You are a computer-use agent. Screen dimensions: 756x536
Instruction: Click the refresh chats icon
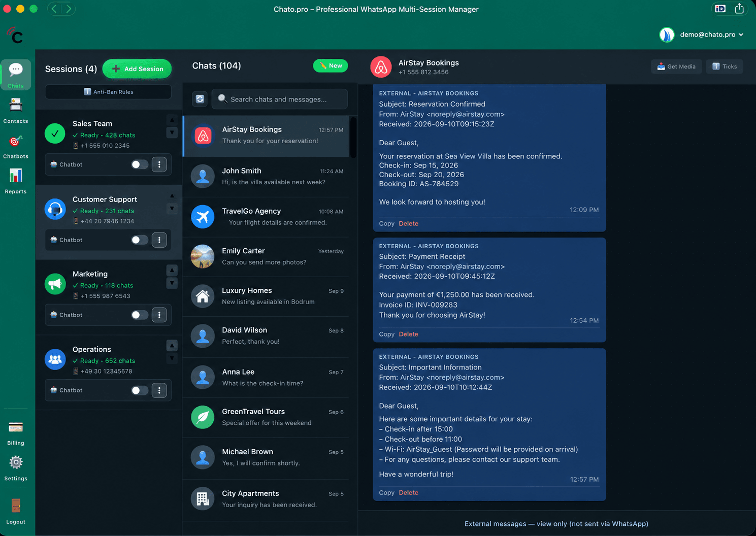[x=200, y=99]
